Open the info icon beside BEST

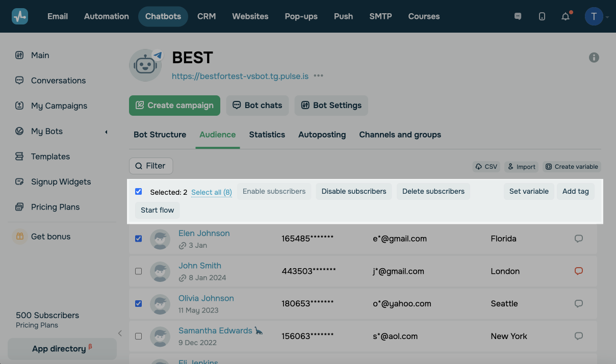point(594,58)
